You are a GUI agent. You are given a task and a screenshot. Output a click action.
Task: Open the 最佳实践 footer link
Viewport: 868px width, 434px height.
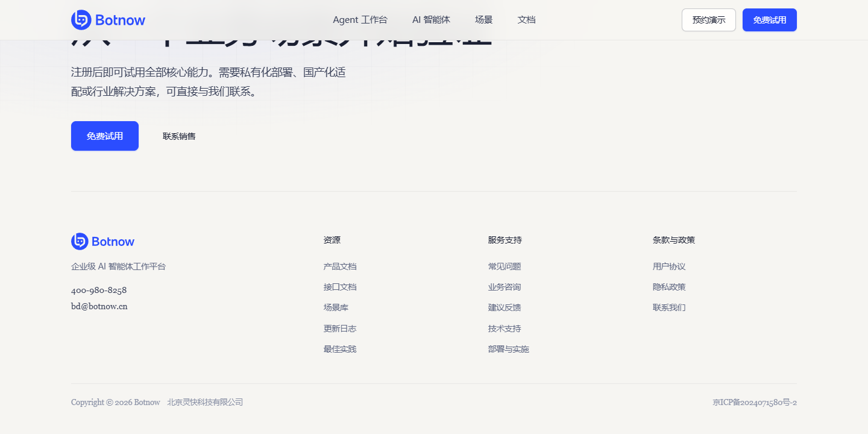340,349
